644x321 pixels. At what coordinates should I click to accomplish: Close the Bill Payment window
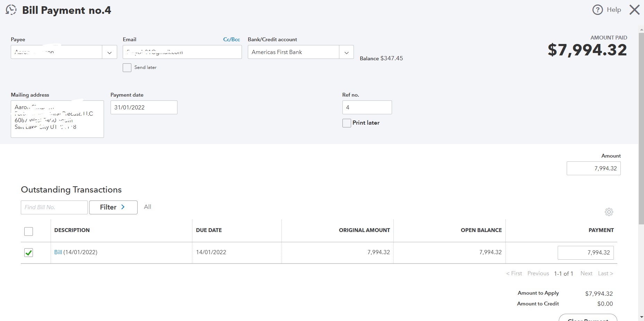[634, 10]
